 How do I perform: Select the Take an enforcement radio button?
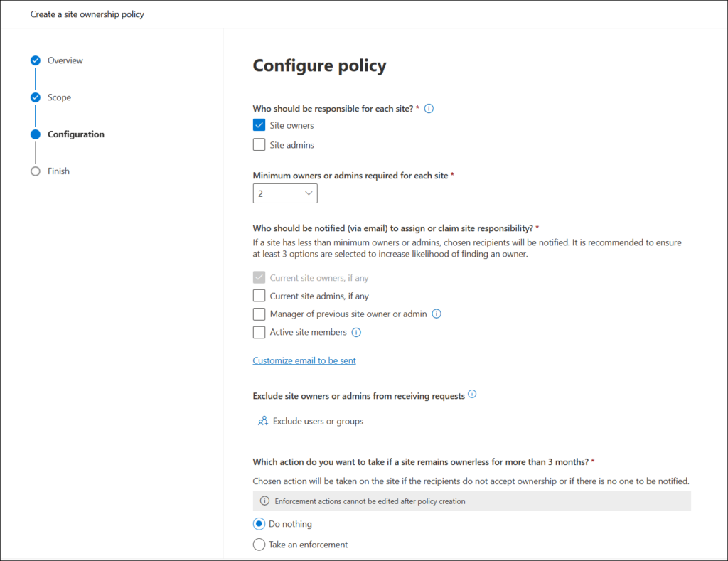point(259,545)
